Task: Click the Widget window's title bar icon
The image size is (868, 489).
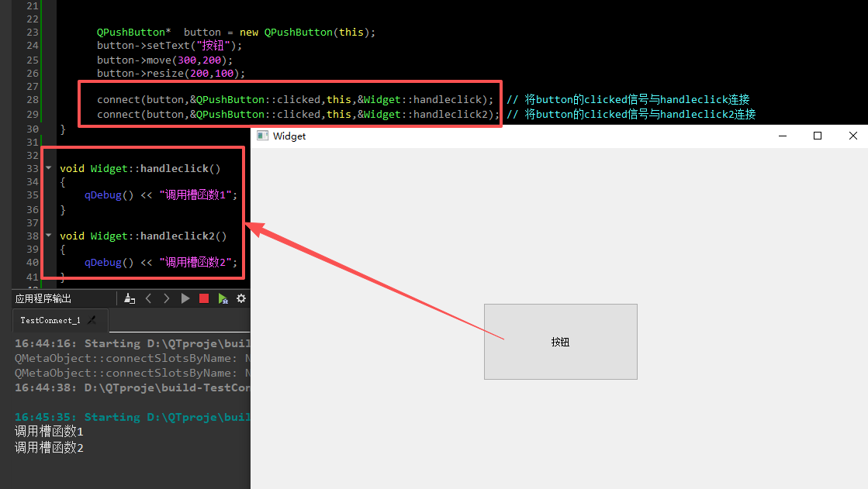Action: point(262,136)
